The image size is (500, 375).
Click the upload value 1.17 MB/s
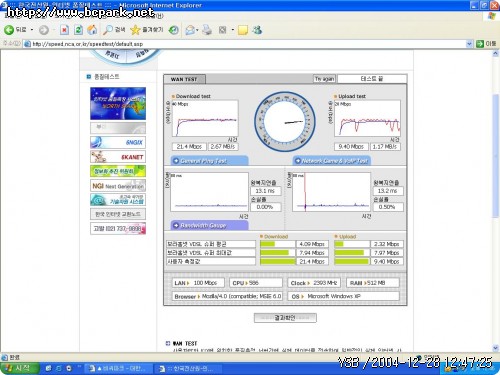(x=385, y=147)
